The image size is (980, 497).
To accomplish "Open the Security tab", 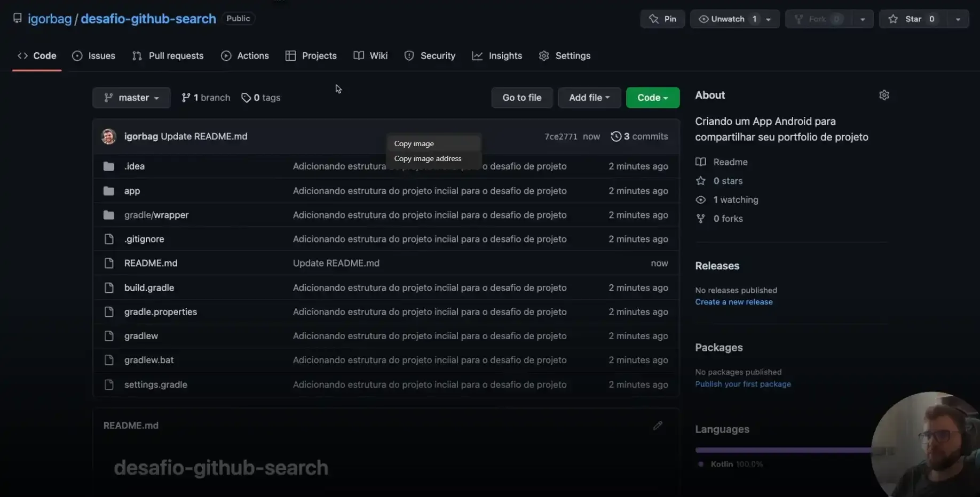I will (x=430, y=55).
